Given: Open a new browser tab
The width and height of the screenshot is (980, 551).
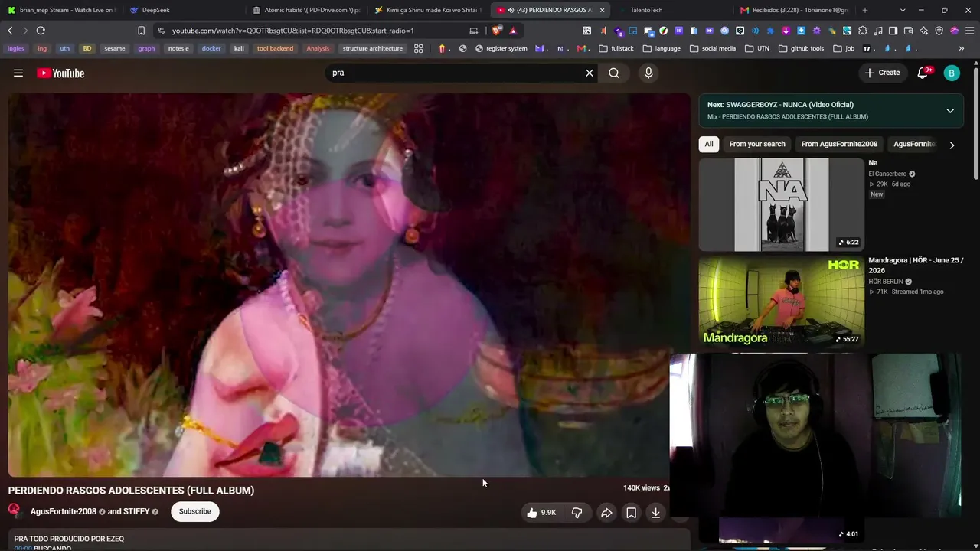Looking at the screenshot, I should (865, 10).
